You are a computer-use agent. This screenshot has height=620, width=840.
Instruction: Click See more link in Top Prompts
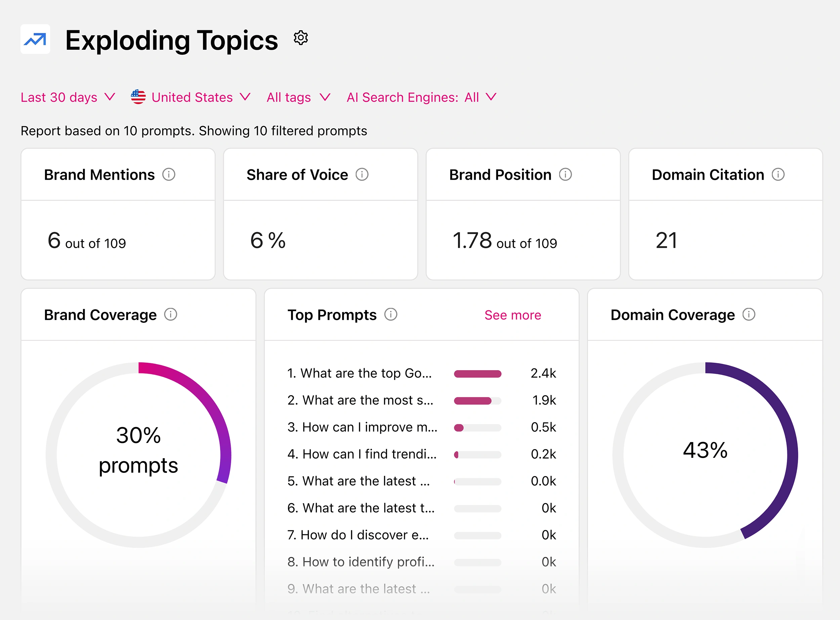tap(512, 315)
